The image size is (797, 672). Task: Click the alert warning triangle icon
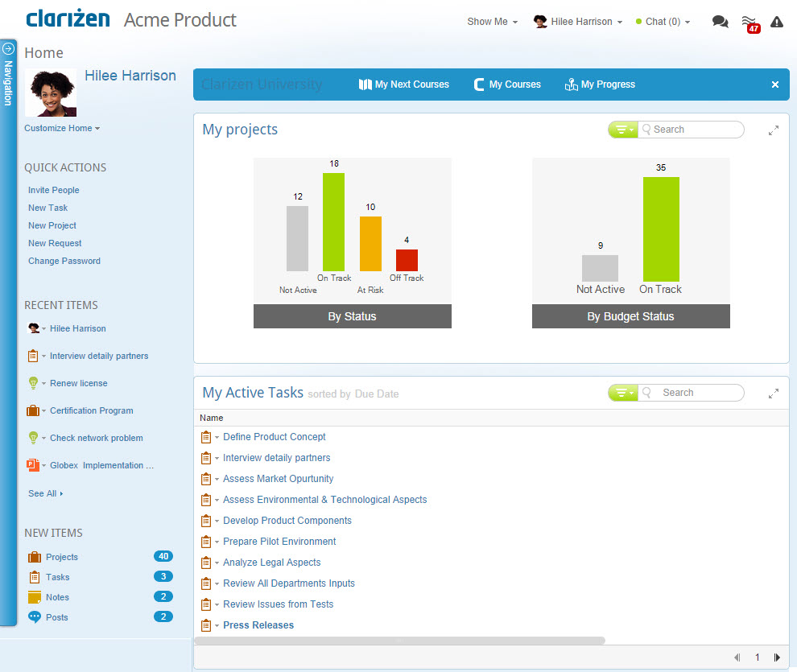coord(777,22)
